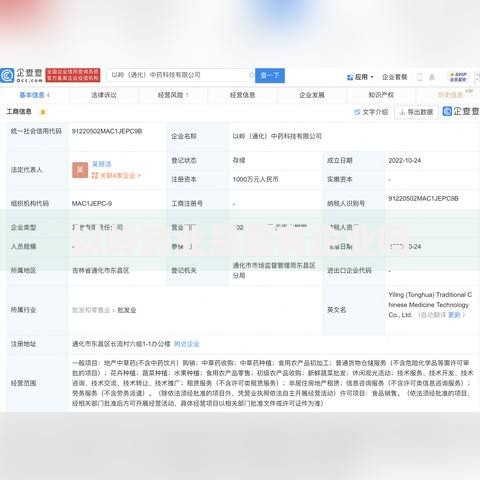The width and height of the screenshot is (480, 480).
Task: Click organization code MAC1JEPC-9
Action: click(92, 203)
